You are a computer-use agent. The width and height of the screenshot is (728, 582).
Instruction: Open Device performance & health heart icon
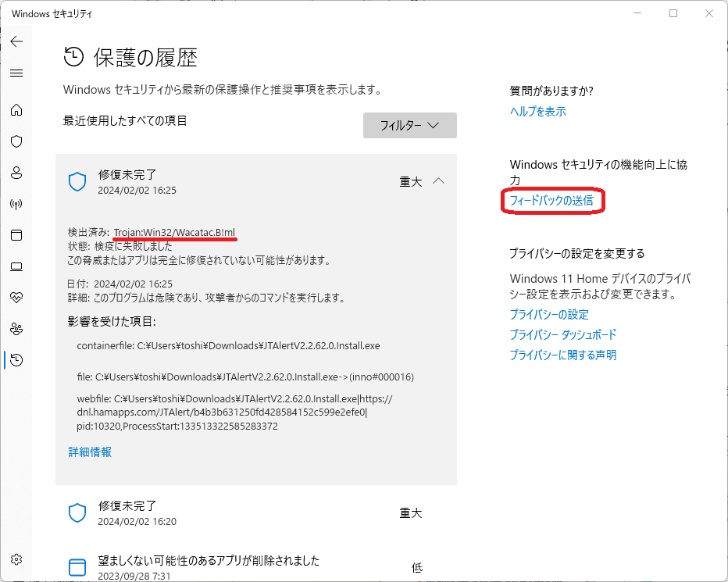[16, 298]
